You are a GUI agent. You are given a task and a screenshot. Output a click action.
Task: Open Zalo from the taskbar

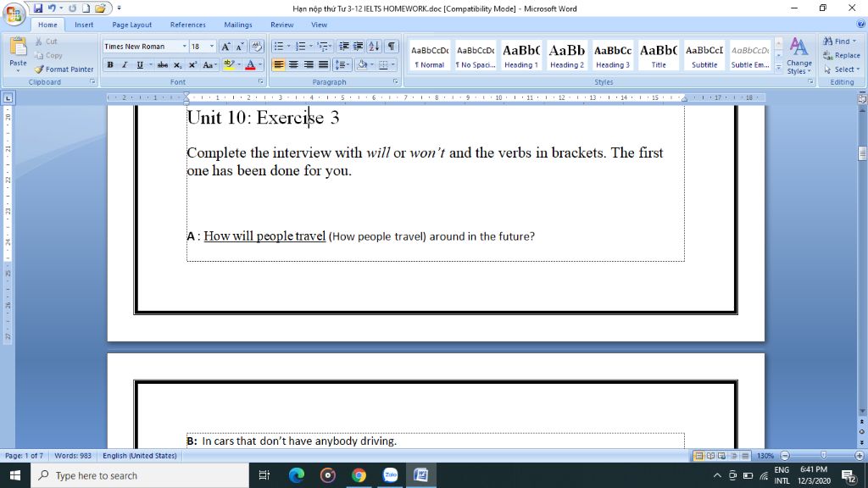(x=390, y=475)
